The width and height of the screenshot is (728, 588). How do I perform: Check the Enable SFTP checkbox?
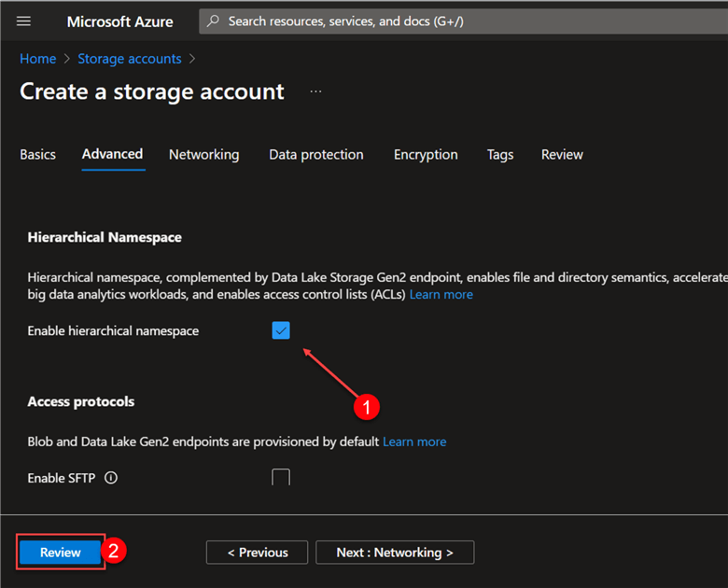[x=281, y=478]
